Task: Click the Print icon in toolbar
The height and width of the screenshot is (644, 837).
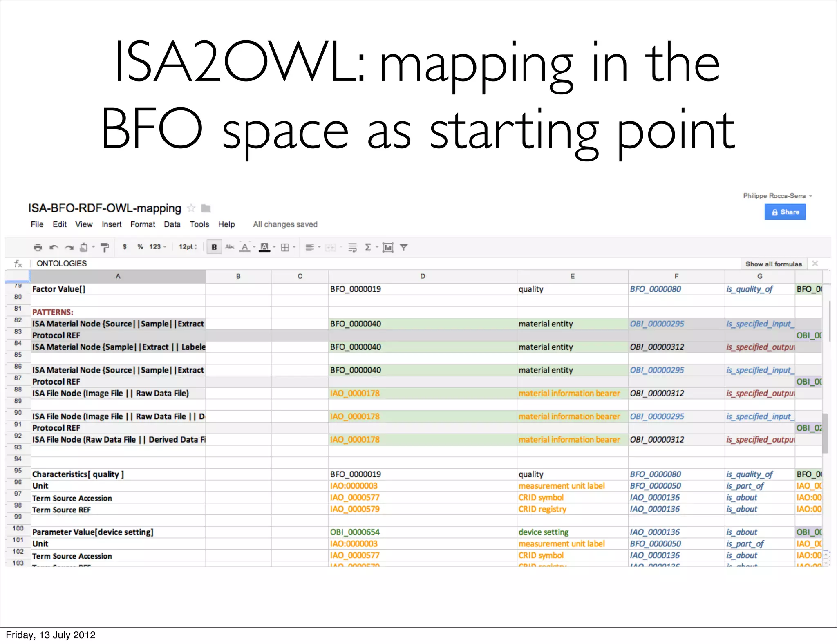Action: [x=38, y=247]
